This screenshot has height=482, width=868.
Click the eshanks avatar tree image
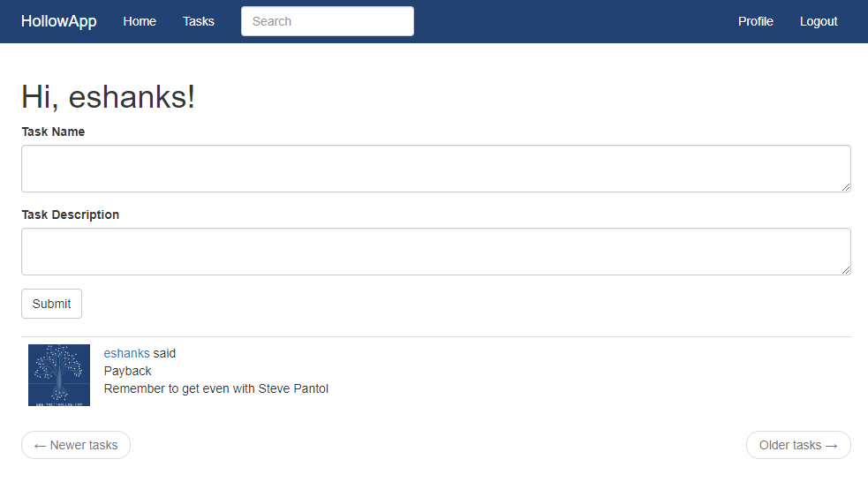(59, 375)
